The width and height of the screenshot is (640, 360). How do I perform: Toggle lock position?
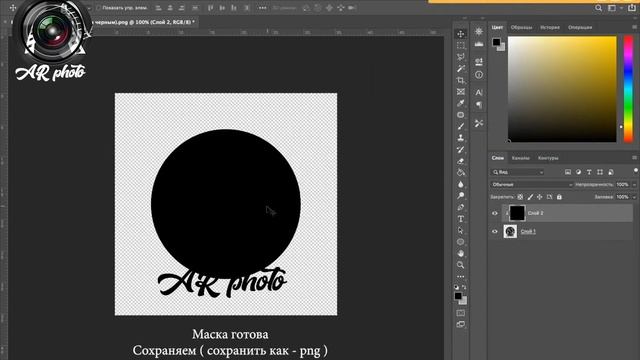[540, 197]
